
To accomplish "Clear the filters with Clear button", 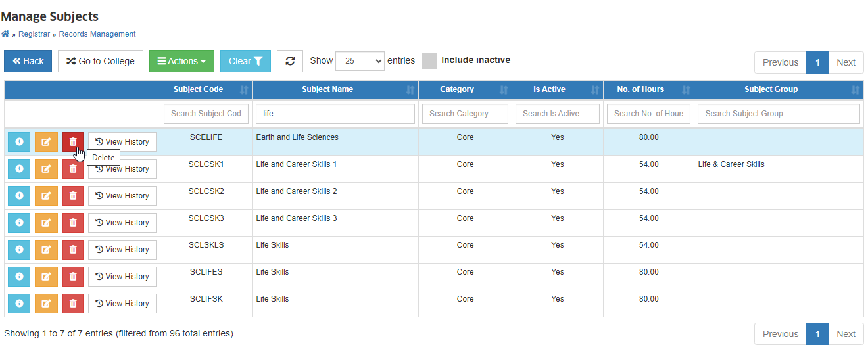I will [x=245, y=61].
